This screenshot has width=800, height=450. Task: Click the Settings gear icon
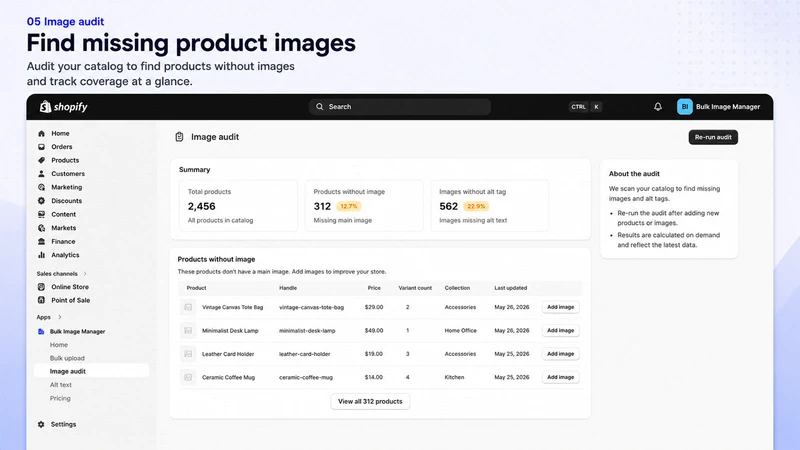(41, 424)
